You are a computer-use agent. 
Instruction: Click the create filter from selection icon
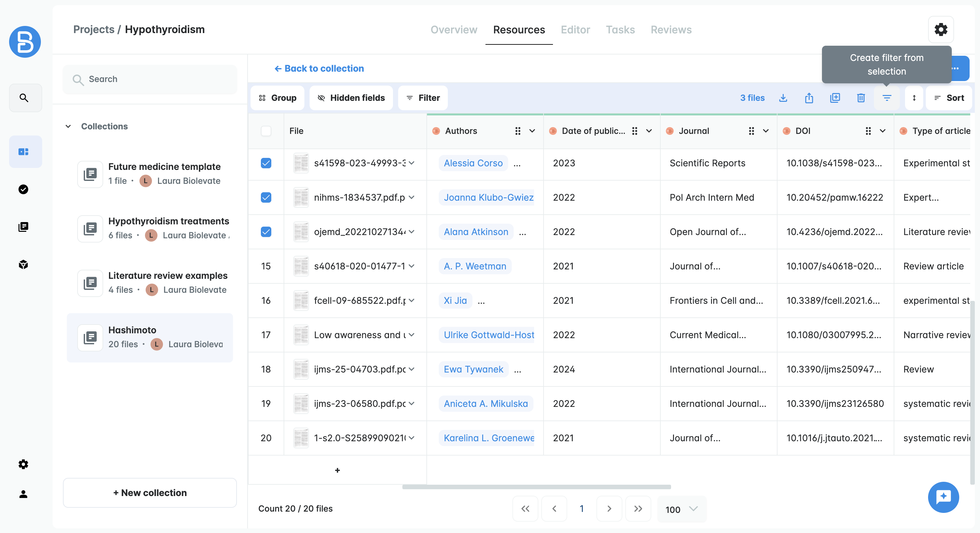[887, 98]
